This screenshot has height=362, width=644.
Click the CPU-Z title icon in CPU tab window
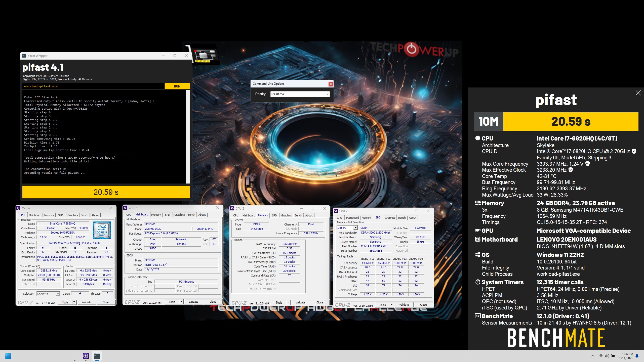(x=18, y=208)
